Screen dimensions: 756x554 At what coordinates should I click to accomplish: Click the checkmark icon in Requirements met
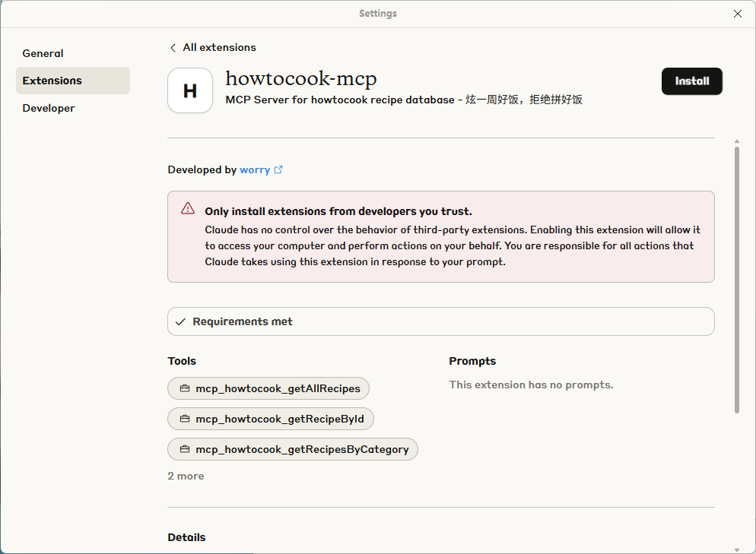coord(180,321)
